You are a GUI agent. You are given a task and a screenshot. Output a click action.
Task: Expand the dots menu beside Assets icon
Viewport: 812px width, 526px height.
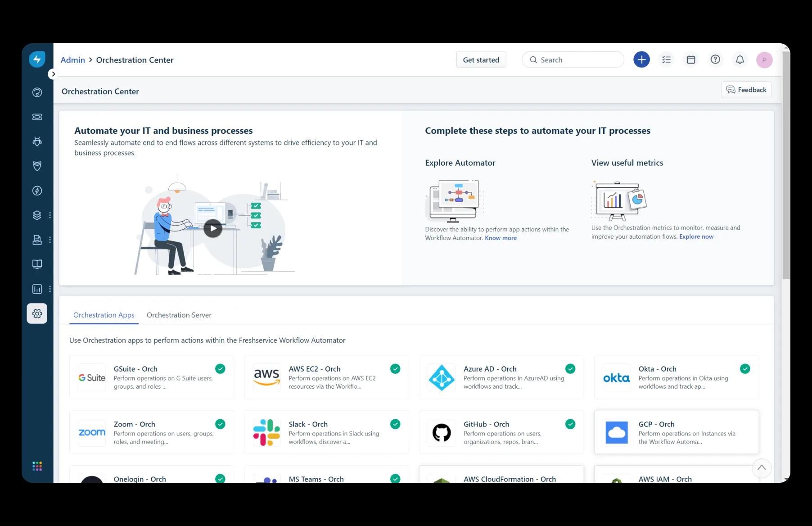coord(50,215)
